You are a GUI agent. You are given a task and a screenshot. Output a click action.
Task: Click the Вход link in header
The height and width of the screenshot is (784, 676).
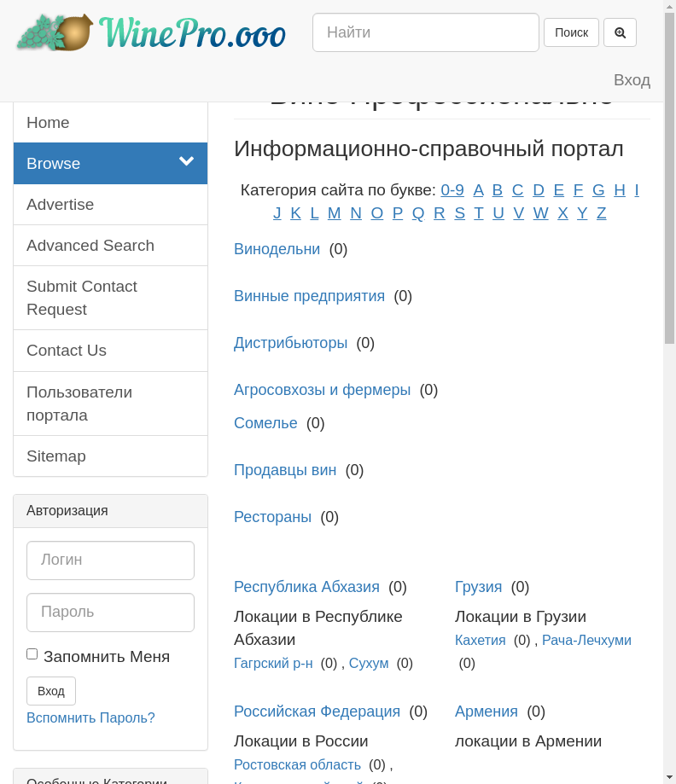632,80
